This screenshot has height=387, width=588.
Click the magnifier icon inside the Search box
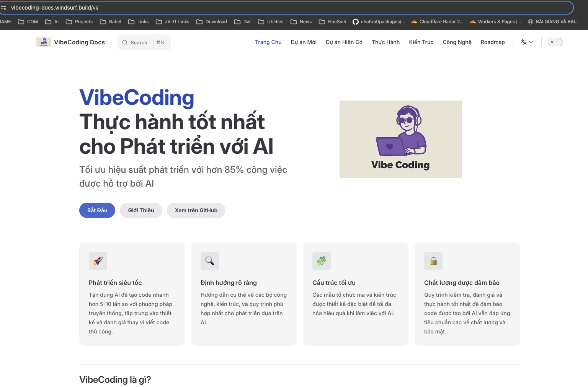point(125,42)
